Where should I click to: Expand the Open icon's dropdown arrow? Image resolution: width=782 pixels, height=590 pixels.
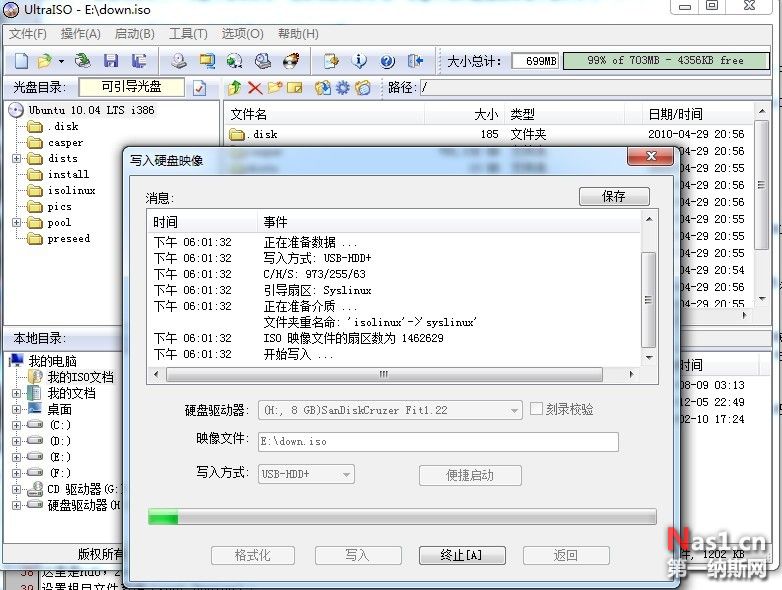click(61, 61)
